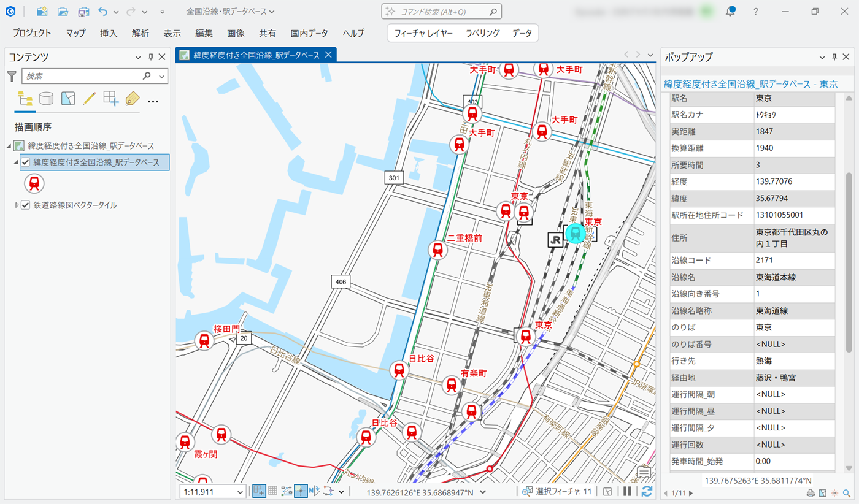
Task: Open the 解析 ribbon tab
Action: click(140, 33)
